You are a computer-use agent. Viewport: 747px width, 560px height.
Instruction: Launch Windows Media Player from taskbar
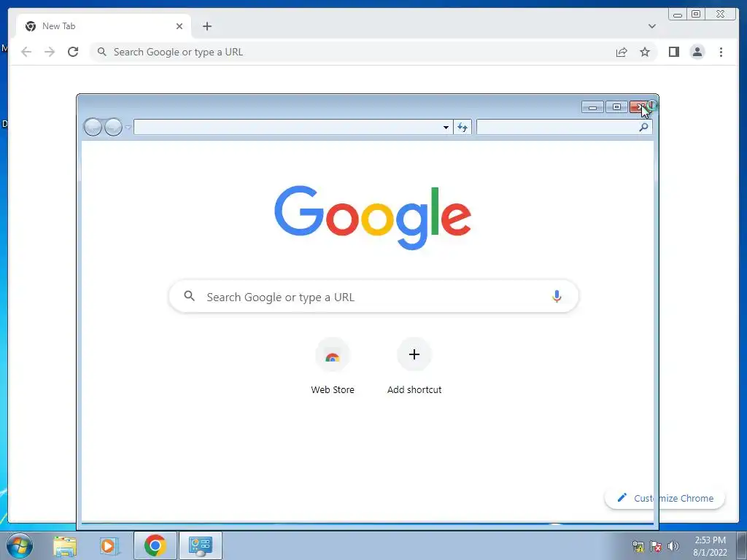pyautogui.click(x=109, y=545)
